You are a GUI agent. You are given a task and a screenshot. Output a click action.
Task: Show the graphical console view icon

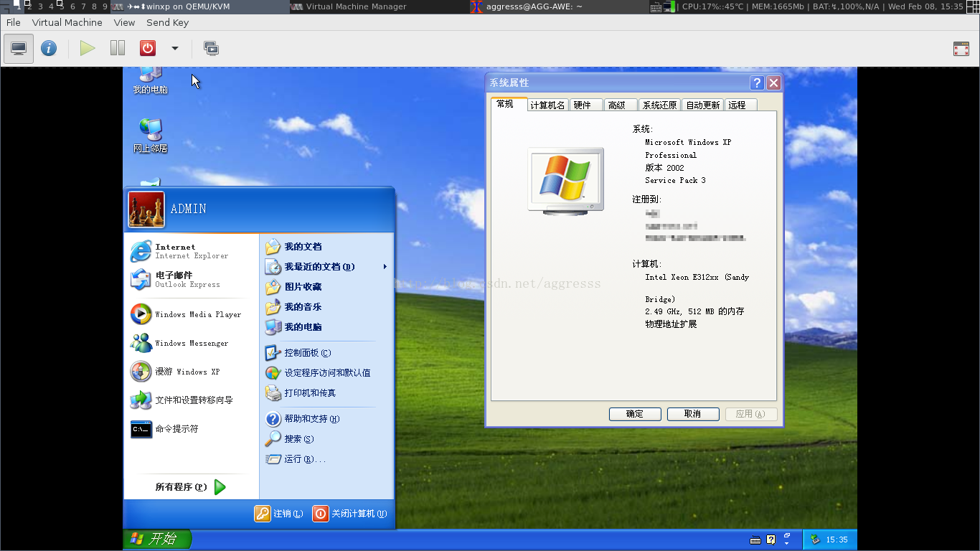(x=19, y=49)
